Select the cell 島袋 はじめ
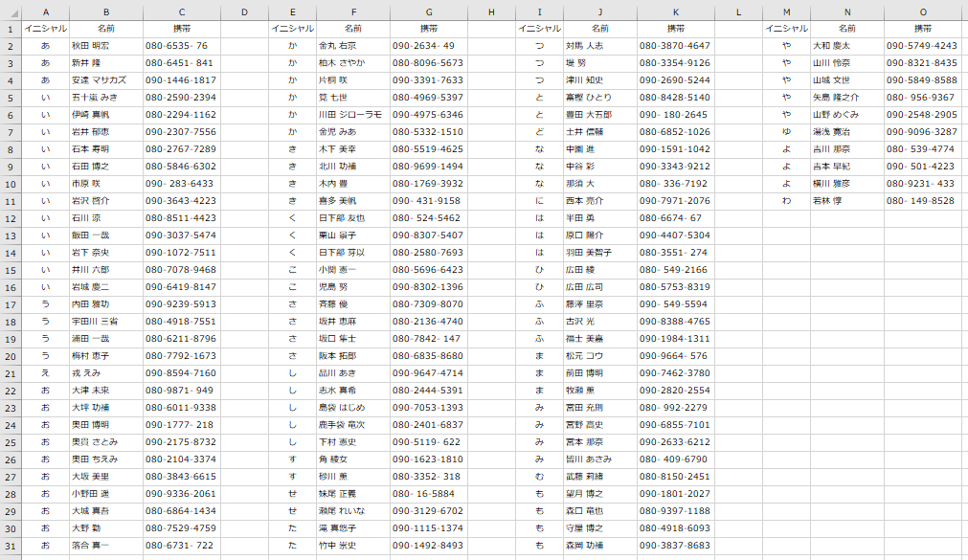968x560 pixels. 353,408
